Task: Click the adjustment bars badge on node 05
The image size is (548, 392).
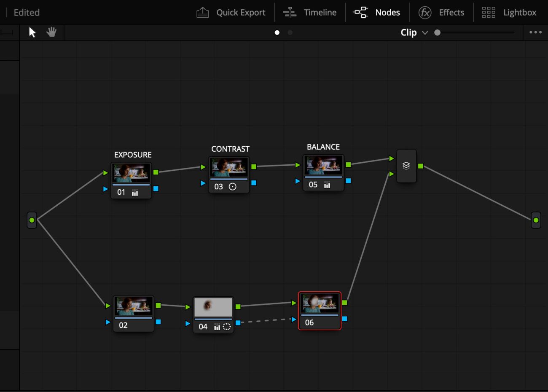Action: pyautogui.click(x=328, y=184)
